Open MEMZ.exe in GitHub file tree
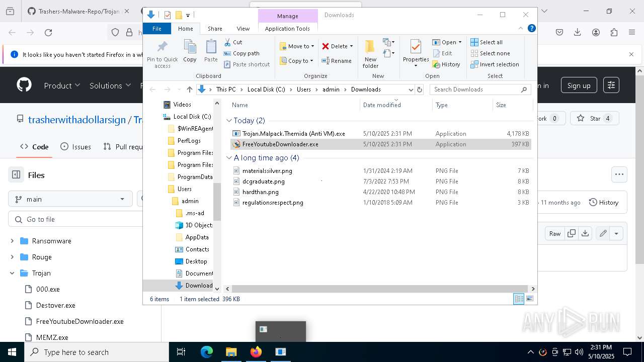Image resolution: width=644 pixels, height=362 pixels. point(52,337)
